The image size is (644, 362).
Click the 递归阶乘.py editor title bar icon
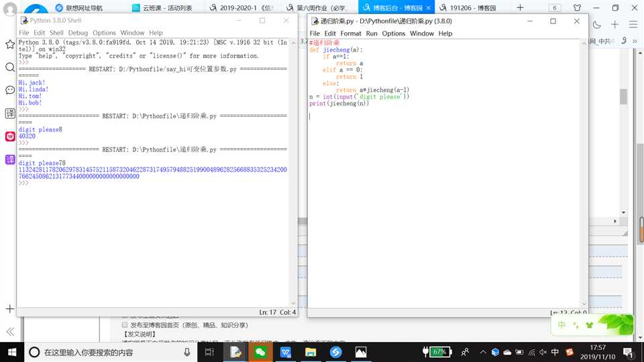click(315, 21)
